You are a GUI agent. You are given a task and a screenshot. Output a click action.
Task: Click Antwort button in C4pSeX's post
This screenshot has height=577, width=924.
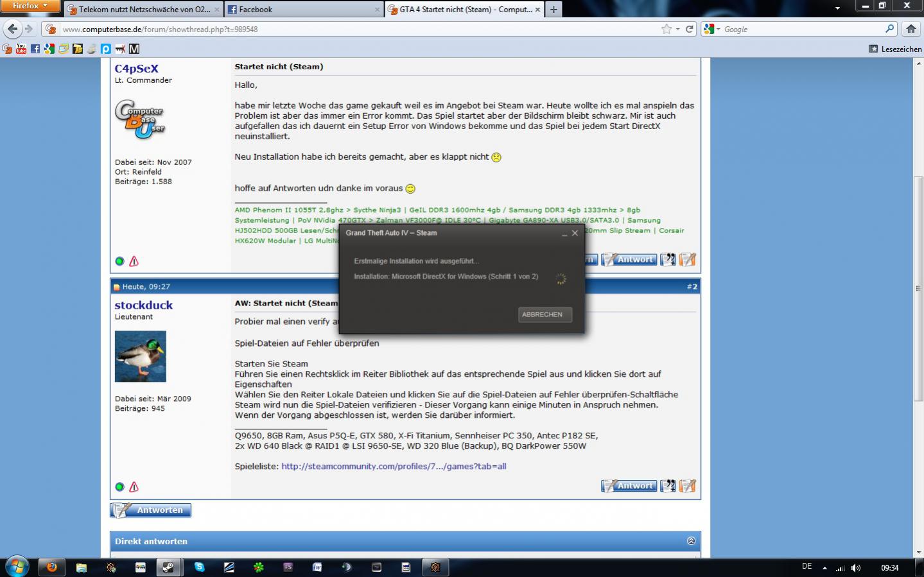coord(629,259)
